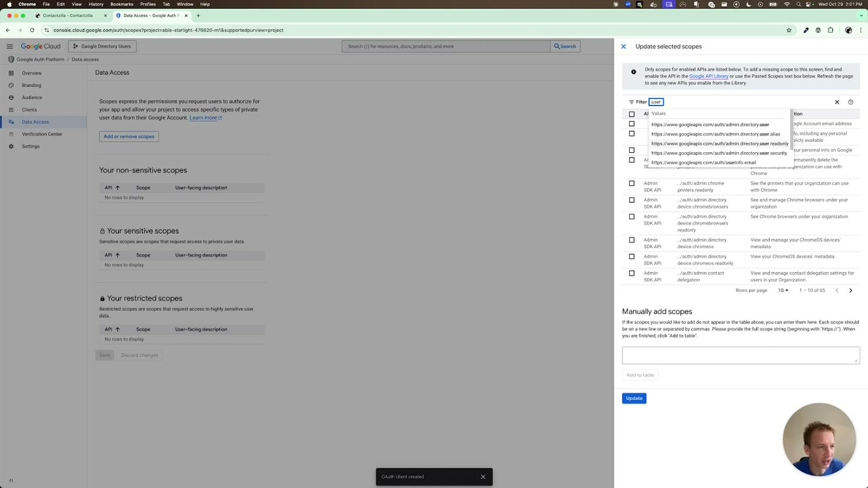Open the Bookmarks menu
Viewport: 868px width, 488px height.
(122, 4)
